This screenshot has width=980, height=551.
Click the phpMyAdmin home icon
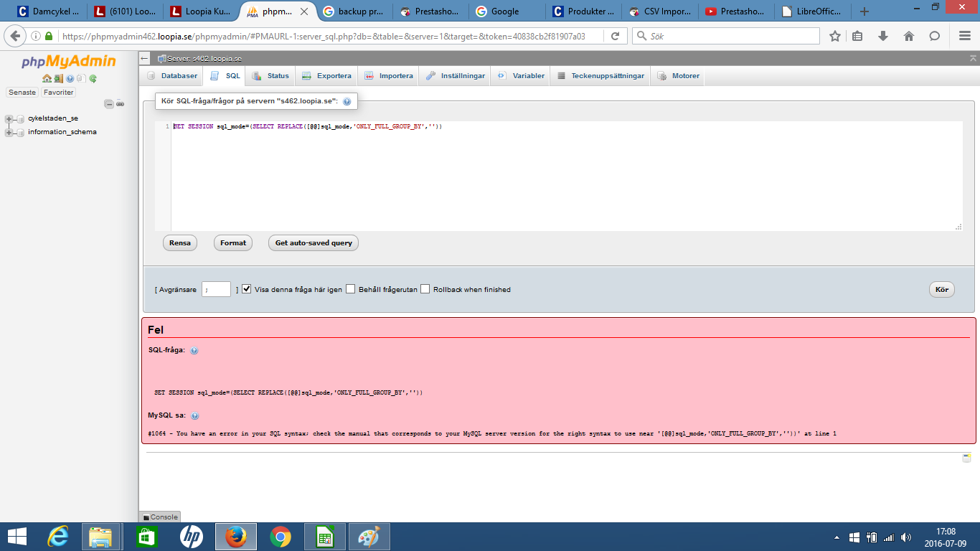click(x=47, y=78)
